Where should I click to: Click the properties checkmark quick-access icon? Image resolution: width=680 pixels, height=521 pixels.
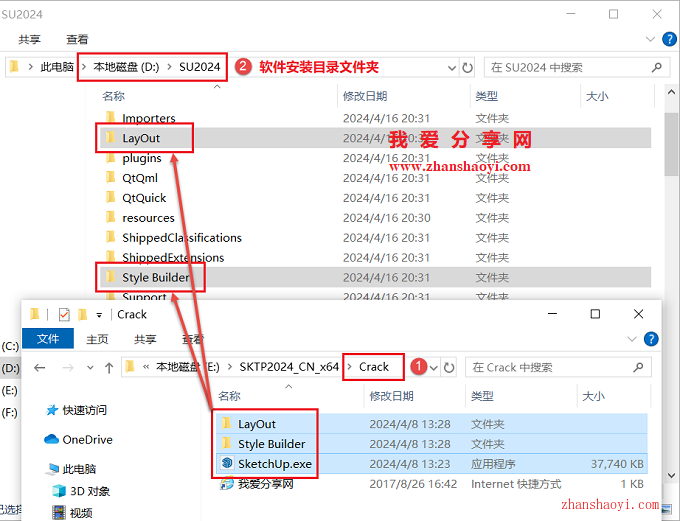coord(64,314)
